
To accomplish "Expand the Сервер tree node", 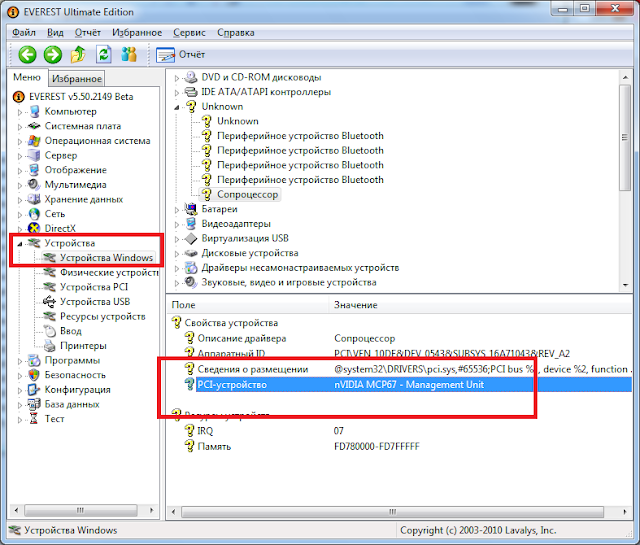I will pos(20,156).
